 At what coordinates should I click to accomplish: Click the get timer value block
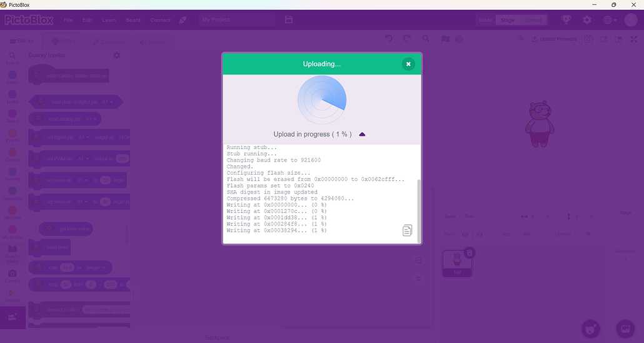[66, 229]
